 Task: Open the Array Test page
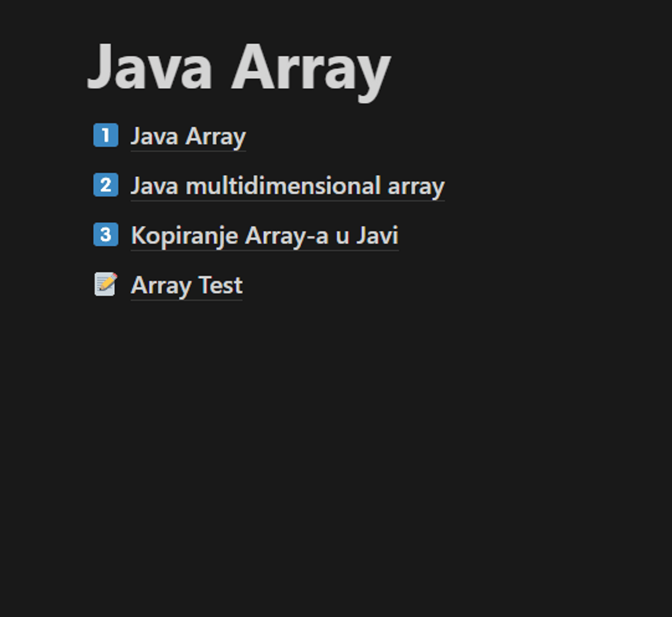pos(186,286)
